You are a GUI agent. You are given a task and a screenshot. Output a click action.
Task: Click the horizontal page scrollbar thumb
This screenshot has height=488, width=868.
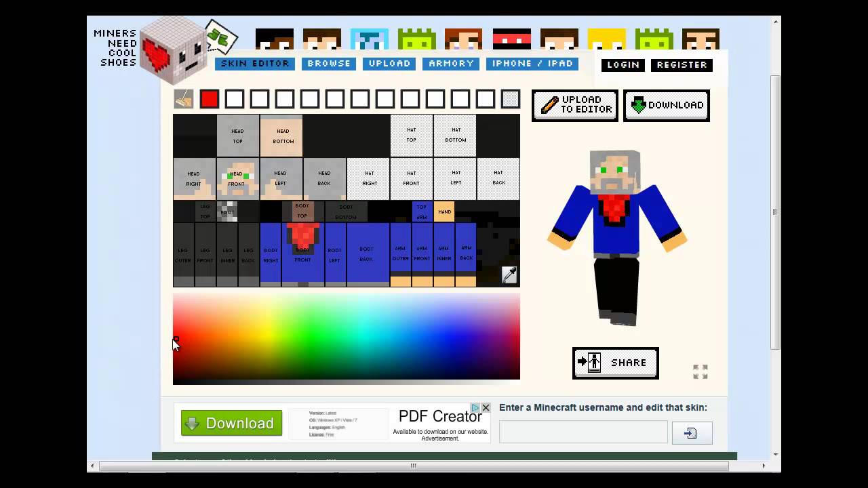(414, 466)
